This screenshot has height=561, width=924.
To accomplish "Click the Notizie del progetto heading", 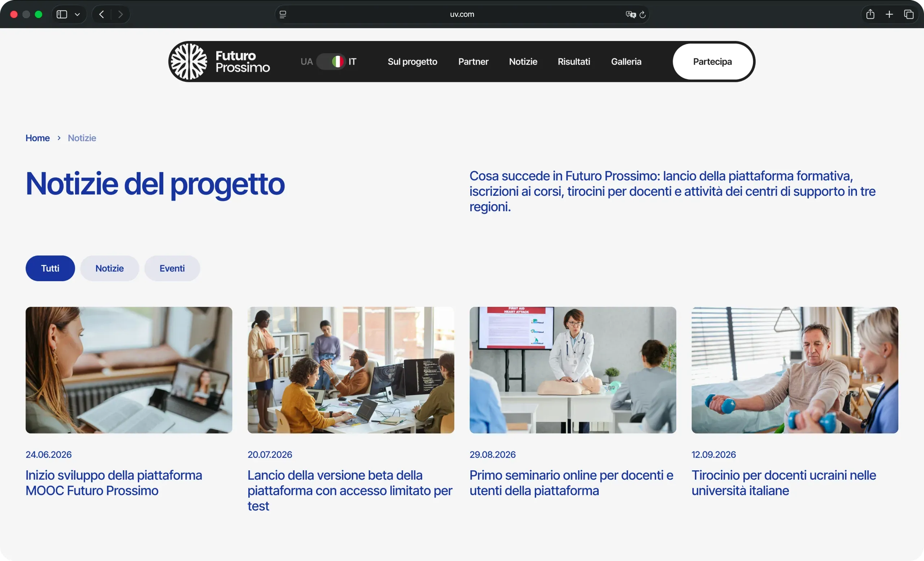I will tap(155, 184).
